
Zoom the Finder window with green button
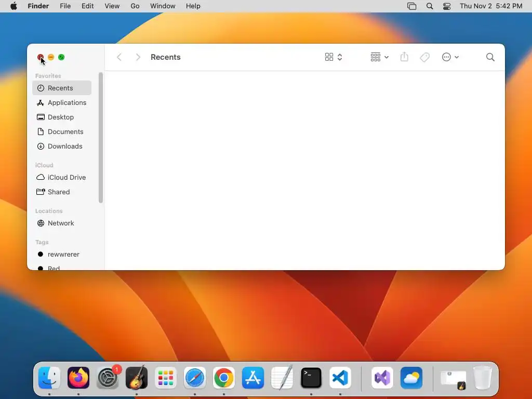tap(61, 57)
